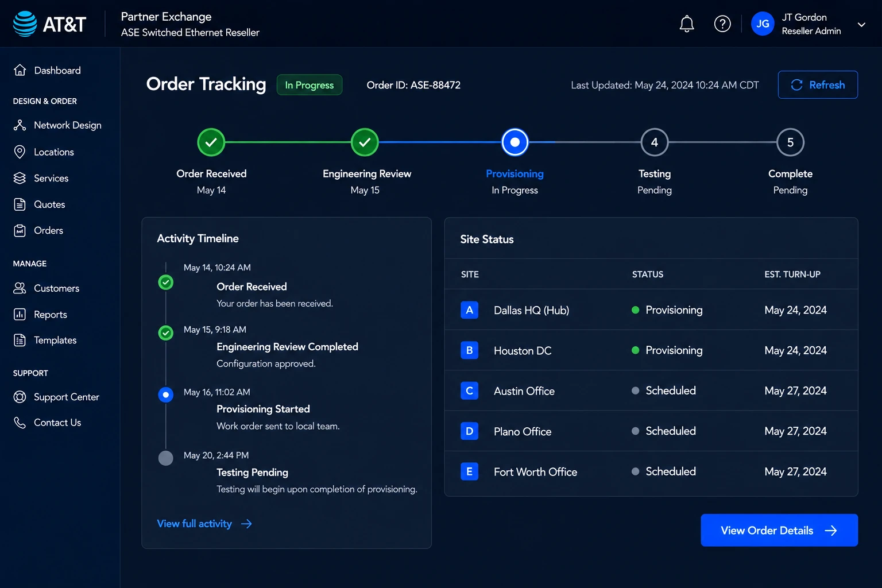Viewport: 882px width, 588px height.
Task: Click Order ID: ASE-88472 text
Action: pos(413,85)
